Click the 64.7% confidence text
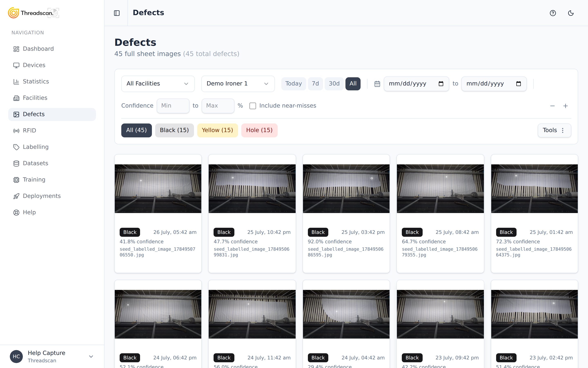588x368 pixels. tap(424, 242)
